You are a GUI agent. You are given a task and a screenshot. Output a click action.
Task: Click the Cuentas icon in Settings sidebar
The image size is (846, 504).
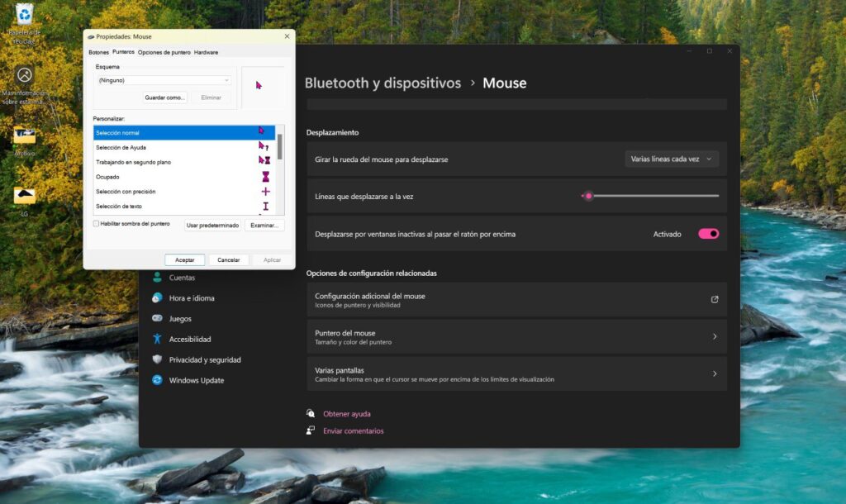tap(157, 278)
